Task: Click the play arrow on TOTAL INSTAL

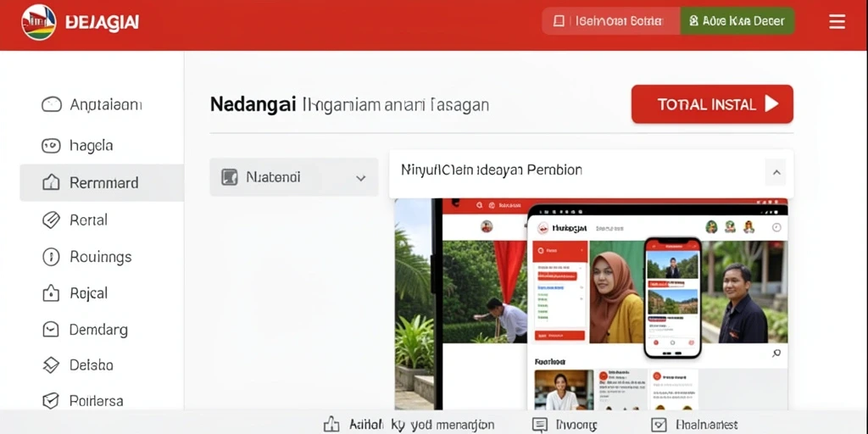Action: [771, 103]
